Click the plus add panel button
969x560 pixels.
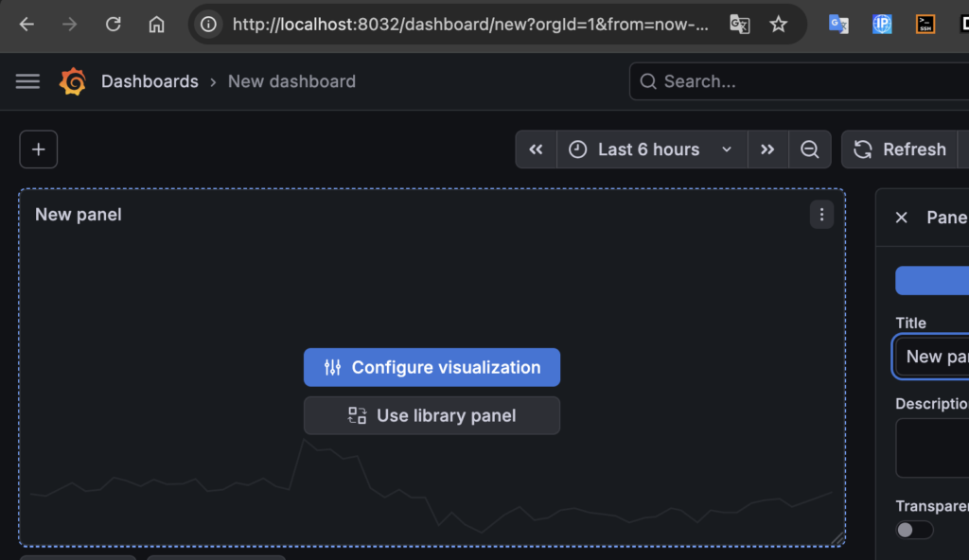click(x=38, y=149)
